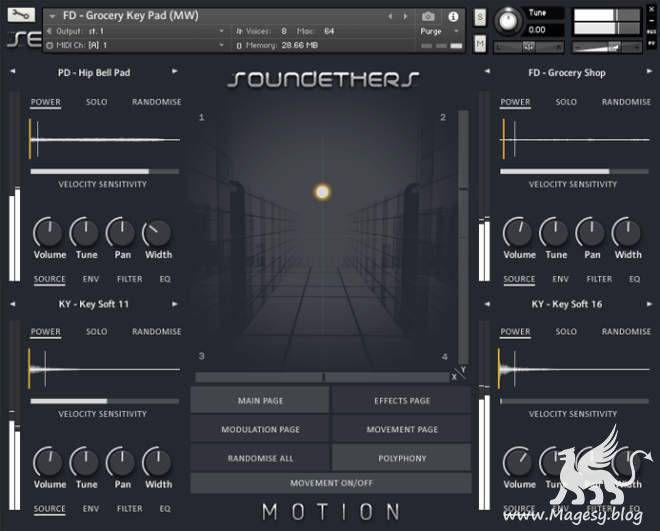The image size is (660, 531).
Task: Click RANDOMISE ALL button
Action: tap(260, 458)
